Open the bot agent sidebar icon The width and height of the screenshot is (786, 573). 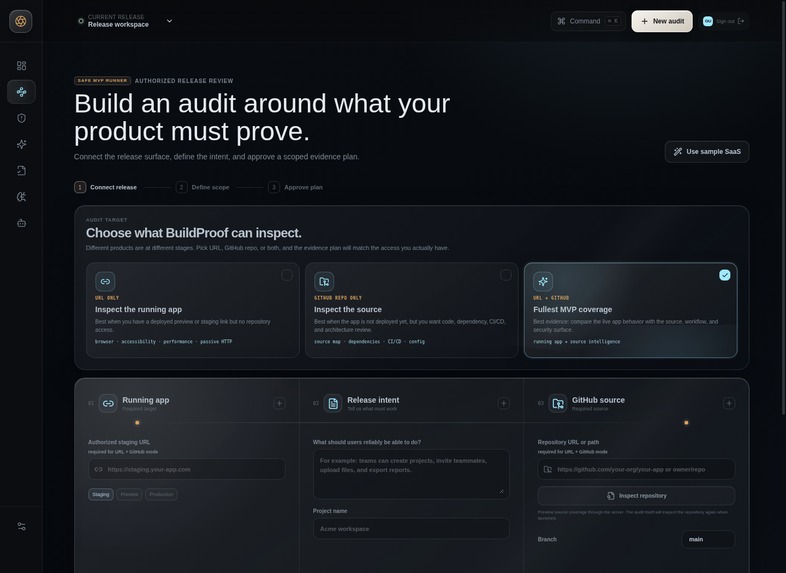point(22,223)
